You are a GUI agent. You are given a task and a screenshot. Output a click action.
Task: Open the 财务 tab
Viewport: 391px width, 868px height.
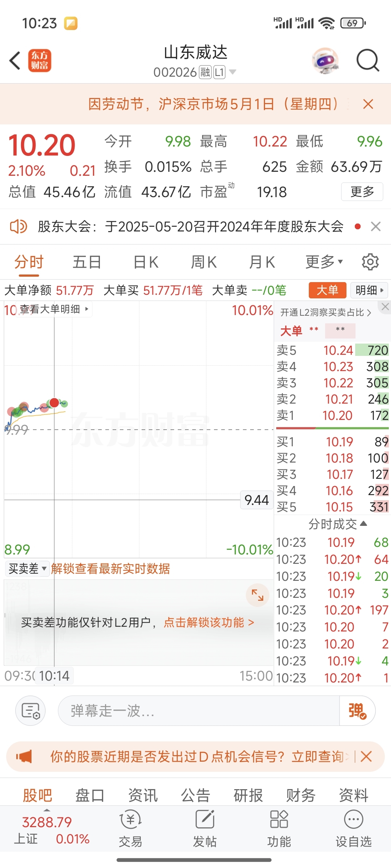point(301,795)
